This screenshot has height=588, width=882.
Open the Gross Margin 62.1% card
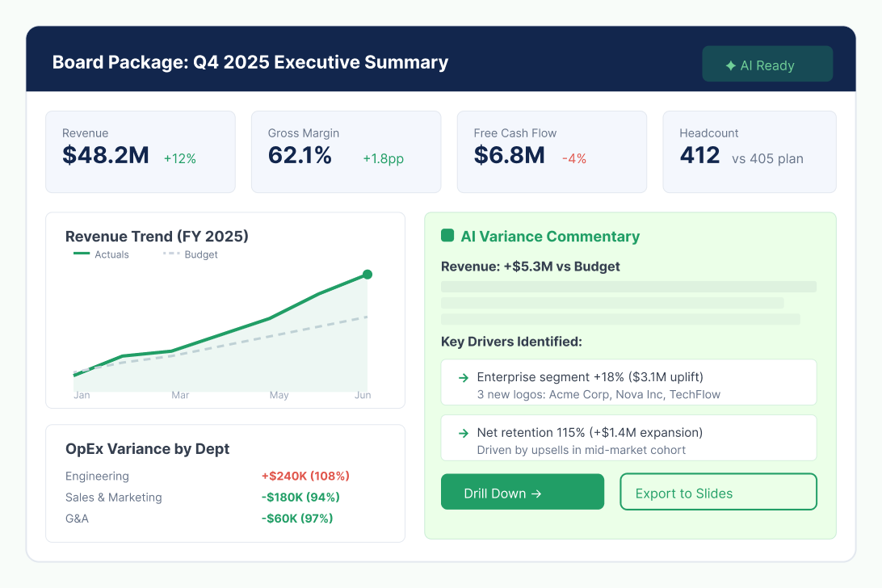click(x=346, y=152)
